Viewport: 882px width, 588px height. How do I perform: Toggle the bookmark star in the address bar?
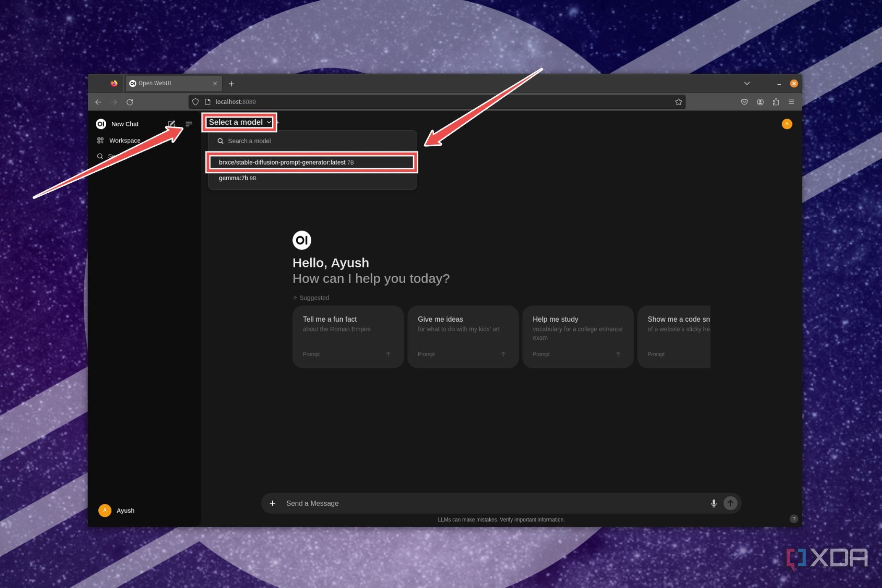click(678, 102)
